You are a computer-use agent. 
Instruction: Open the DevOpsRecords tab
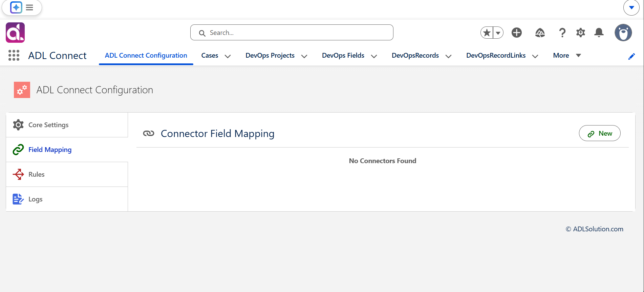tap(415, 55)
